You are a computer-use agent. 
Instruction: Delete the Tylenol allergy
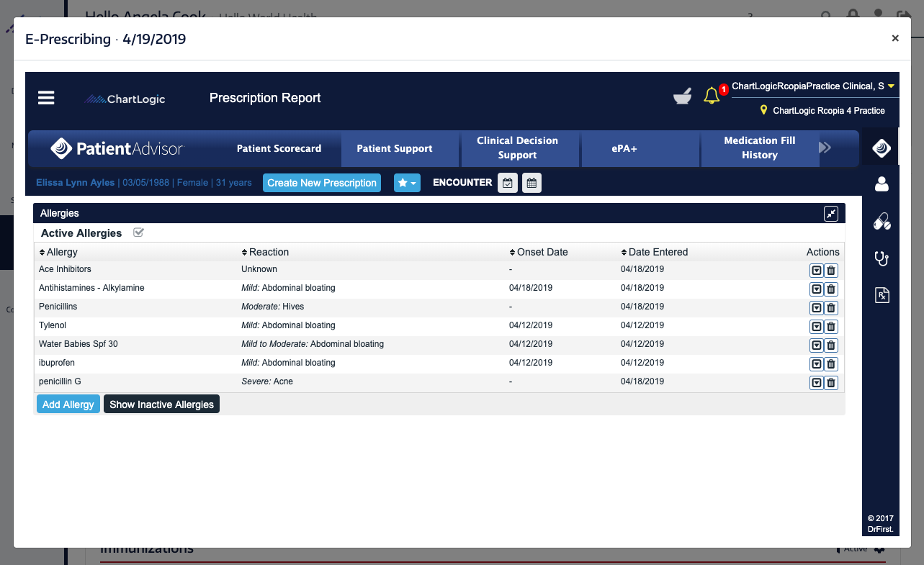pos(831,327)
